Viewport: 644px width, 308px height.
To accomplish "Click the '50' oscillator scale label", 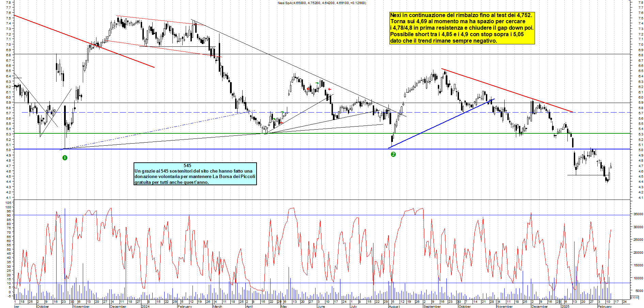I will point(9,250).
